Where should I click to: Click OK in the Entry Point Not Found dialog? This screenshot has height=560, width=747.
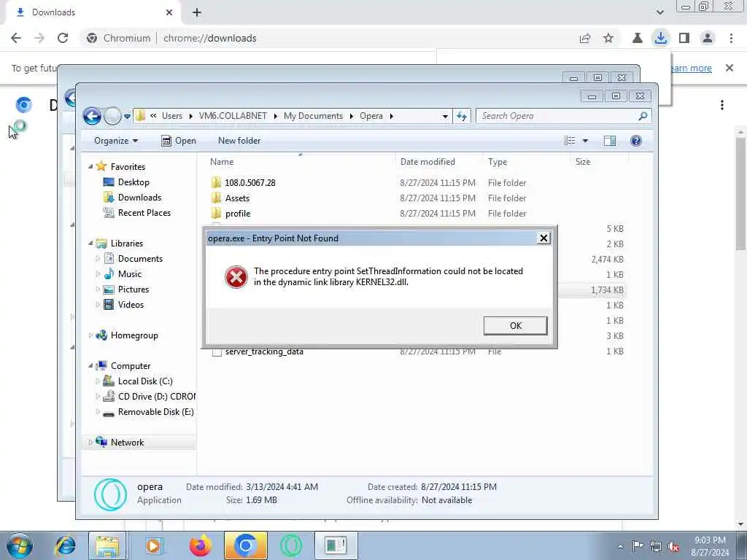coord(515,326)
